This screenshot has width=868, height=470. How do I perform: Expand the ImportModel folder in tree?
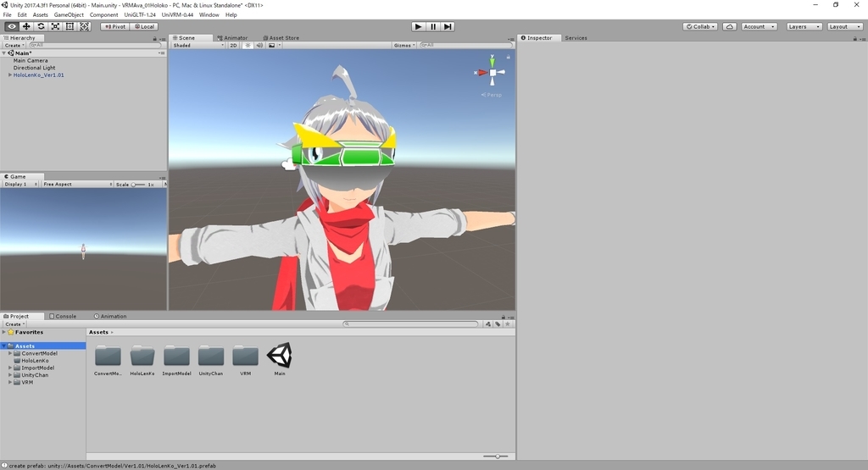[10, 368]
